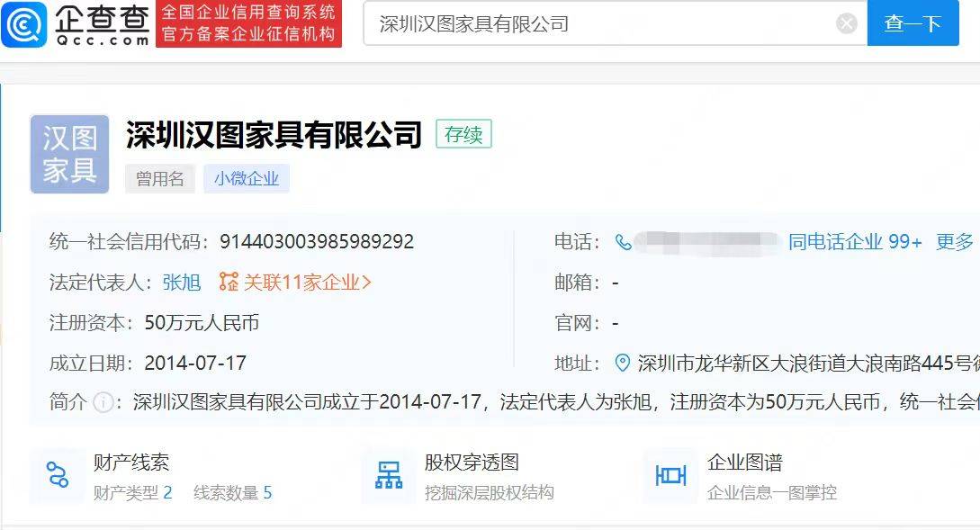Open 同电话企业 99+ link
The image size is (980, 530).
(854, 242)
